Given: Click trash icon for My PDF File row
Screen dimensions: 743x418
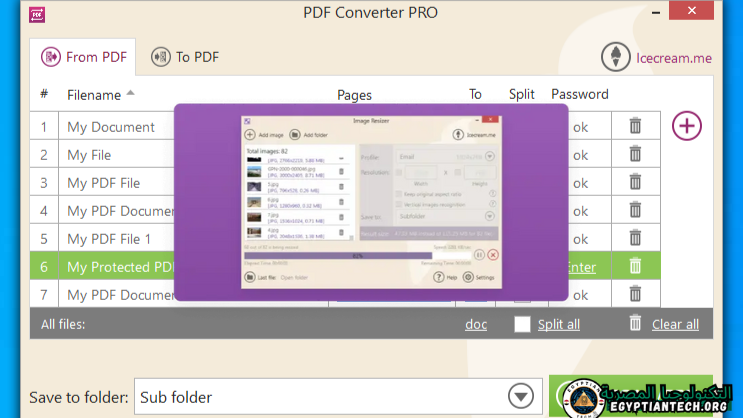Looking at the screenshot, I should point(635,182).
